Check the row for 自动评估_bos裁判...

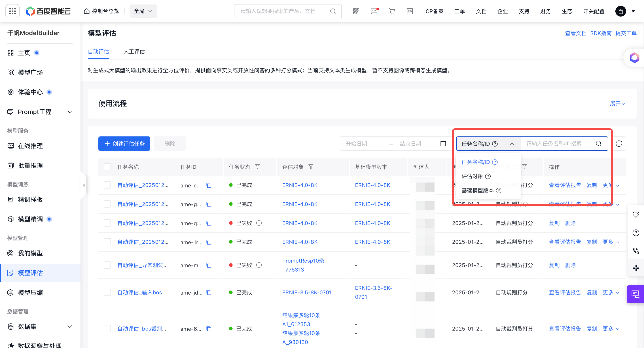107,329
